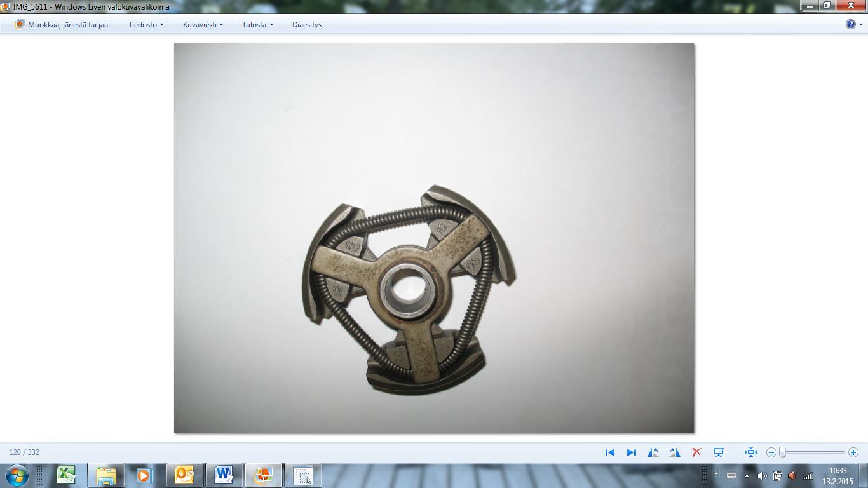The height and width of the screenshot is (488, 868).
Task: Open the Windows Start menu
Action: pyautogui.click(x=17, y=475)
